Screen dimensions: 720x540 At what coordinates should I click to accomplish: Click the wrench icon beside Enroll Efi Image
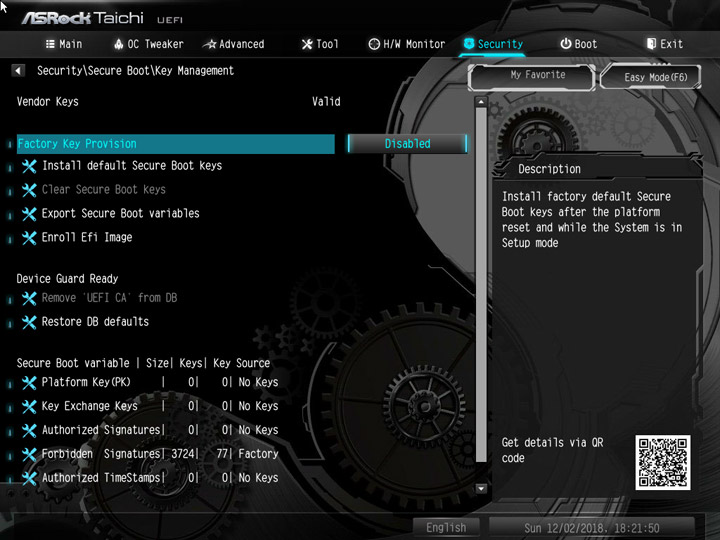29,238
